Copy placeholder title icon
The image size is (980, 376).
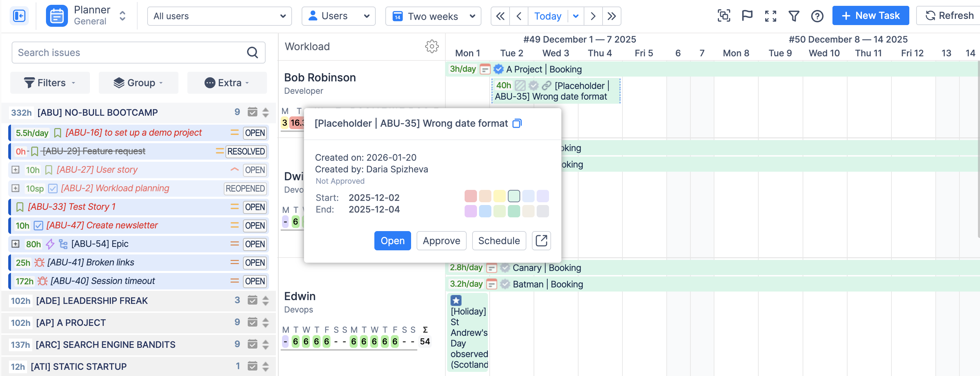tap(517, 123)
